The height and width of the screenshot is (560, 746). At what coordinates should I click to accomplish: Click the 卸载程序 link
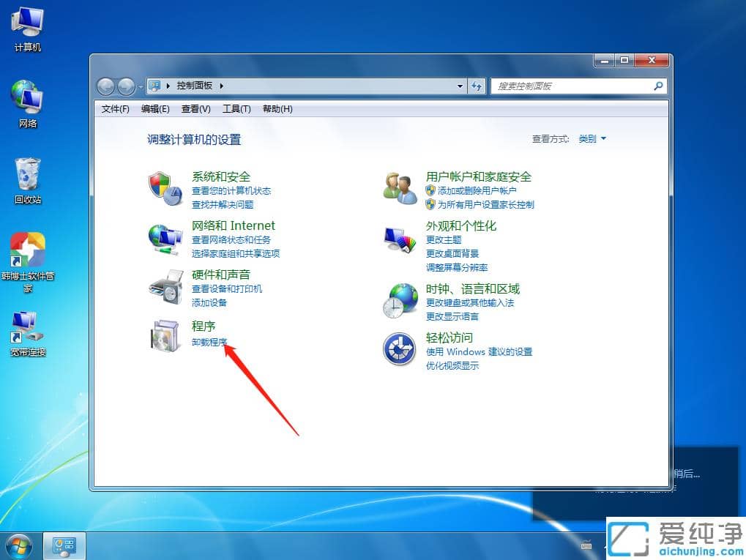(209, 342)
